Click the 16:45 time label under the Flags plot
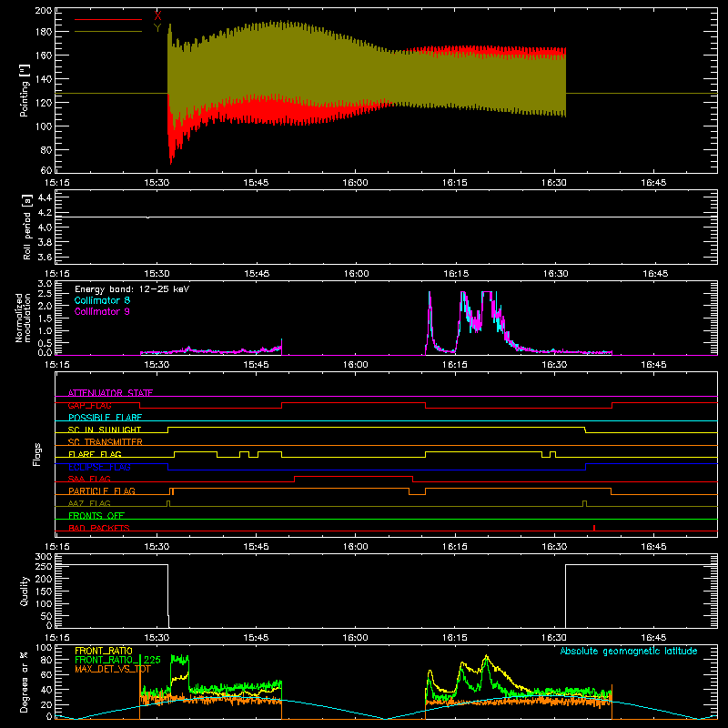 (x=653, y=547)
